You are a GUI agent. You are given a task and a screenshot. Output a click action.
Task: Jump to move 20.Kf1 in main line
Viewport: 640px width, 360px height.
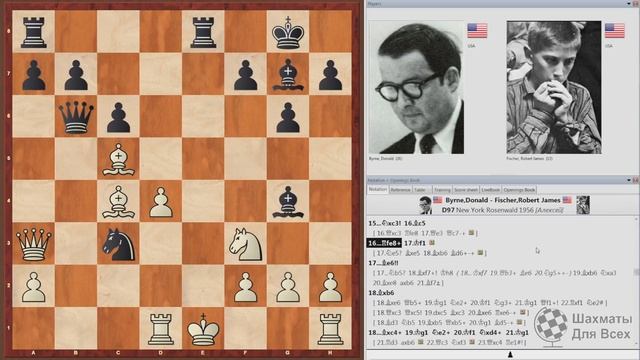pyautogui.click(x=465, y=332)
